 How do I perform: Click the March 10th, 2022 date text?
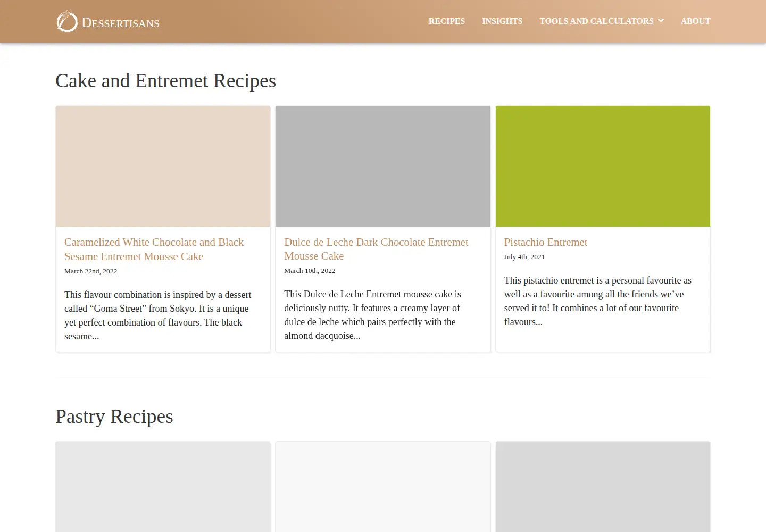tap(310, 271)
